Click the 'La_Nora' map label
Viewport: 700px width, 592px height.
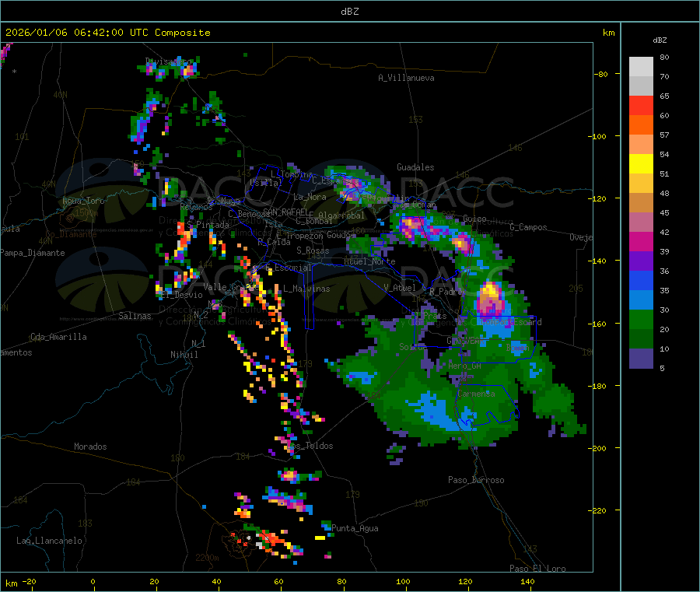tap(310, 197)
